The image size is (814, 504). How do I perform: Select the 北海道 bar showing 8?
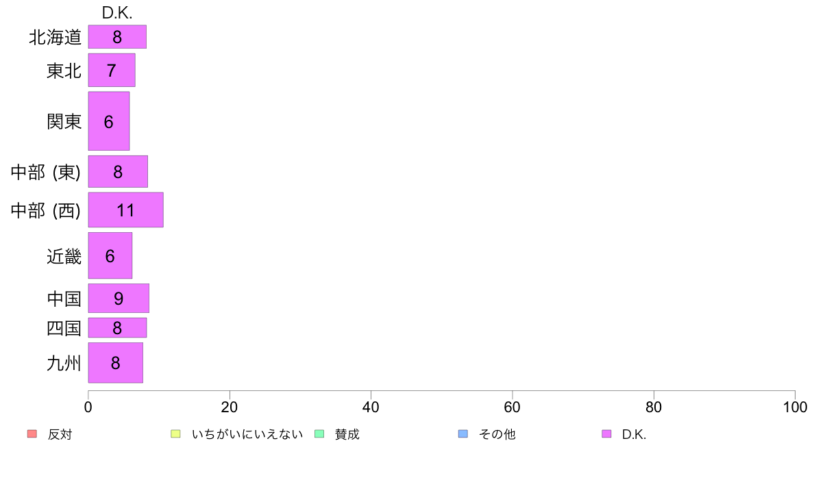click(117, 37)
